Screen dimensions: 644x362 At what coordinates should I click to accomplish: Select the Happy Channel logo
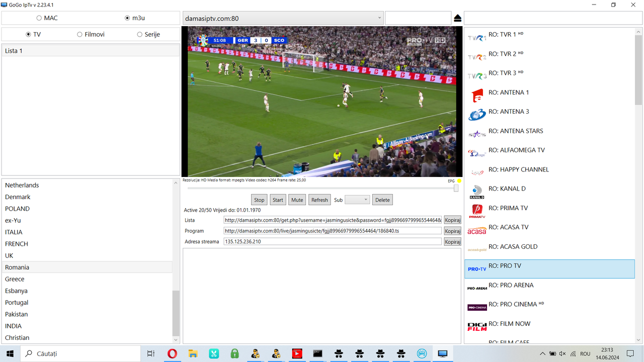[x=477, y=172]
